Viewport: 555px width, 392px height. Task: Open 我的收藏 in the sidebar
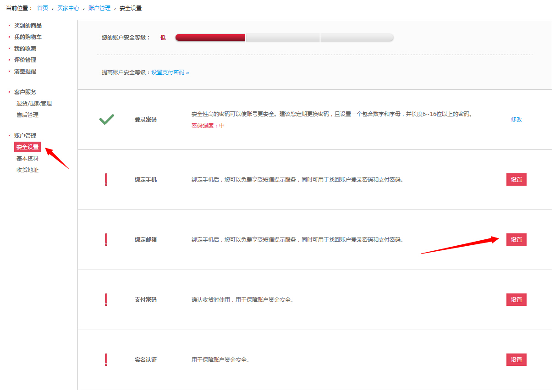coord(25,49)
